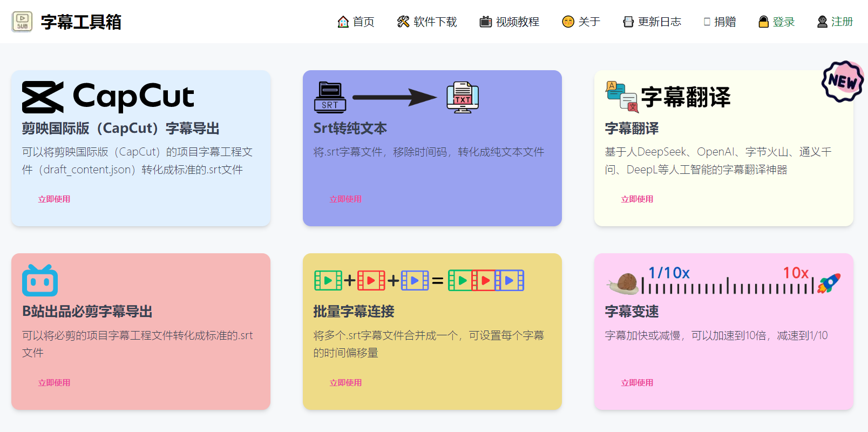Click the CapCut logo icon

click(x=43, y=97)
